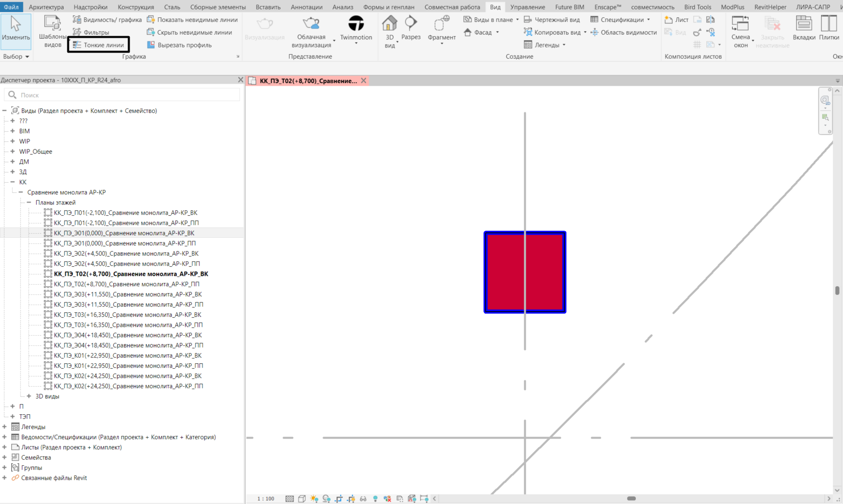
Task: Open the Фасад dropdown arrow
Action: [x=498, y=33]
